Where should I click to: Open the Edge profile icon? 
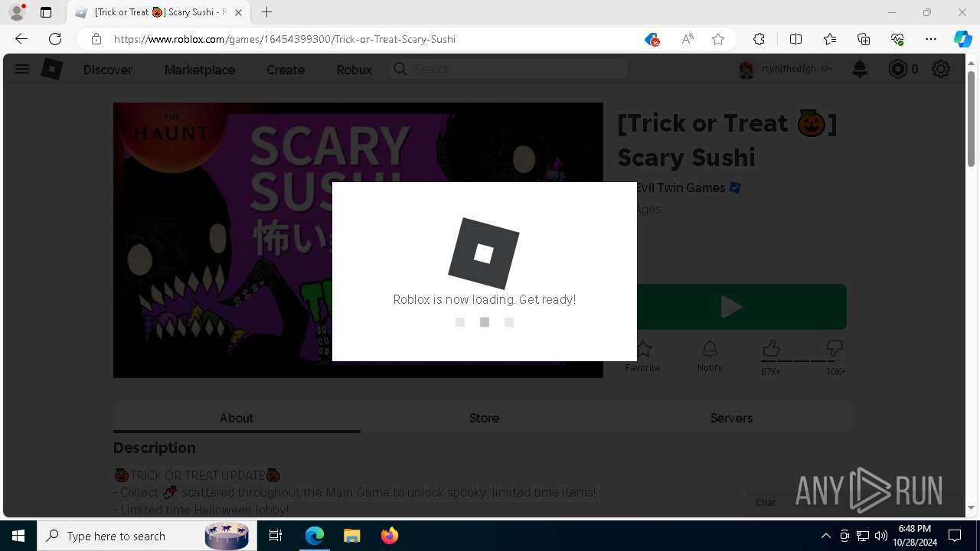(17, 12)
